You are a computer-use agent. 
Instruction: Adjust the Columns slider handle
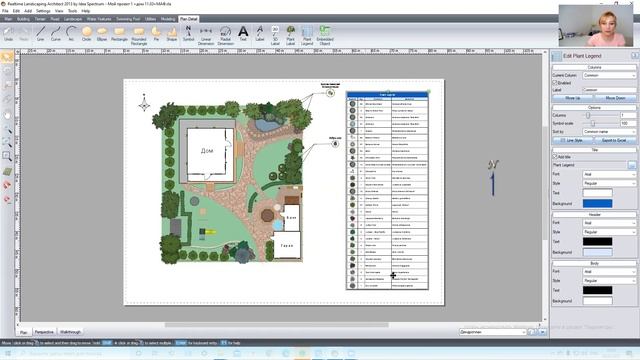pyautogui.click(x=588, y=116)
